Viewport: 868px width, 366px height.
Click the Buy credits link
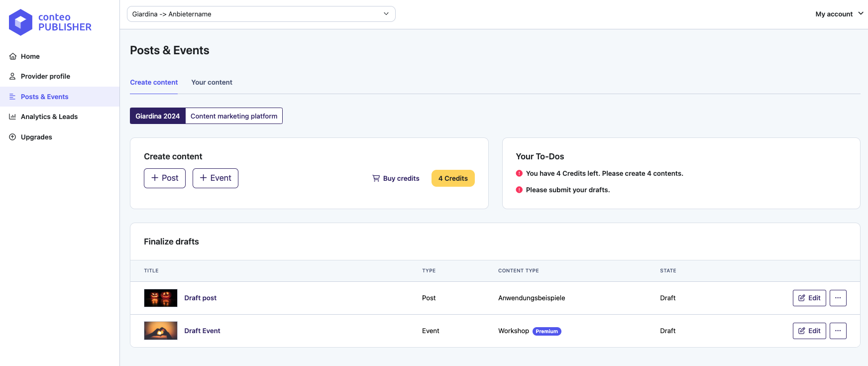(396, 178)
